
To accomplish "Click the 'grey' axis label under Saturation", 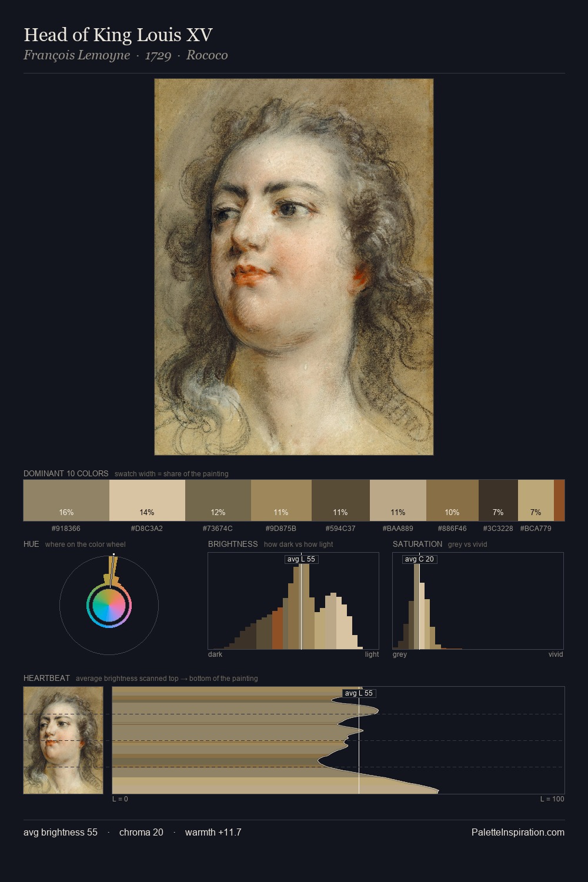I will (400, 654).
